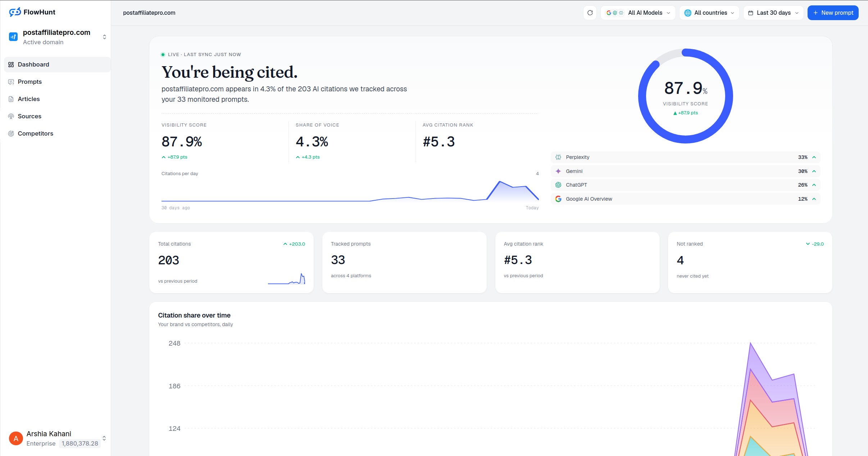
Task: Click the calendar icon in date filter
Action: click(x=751, y=13)
